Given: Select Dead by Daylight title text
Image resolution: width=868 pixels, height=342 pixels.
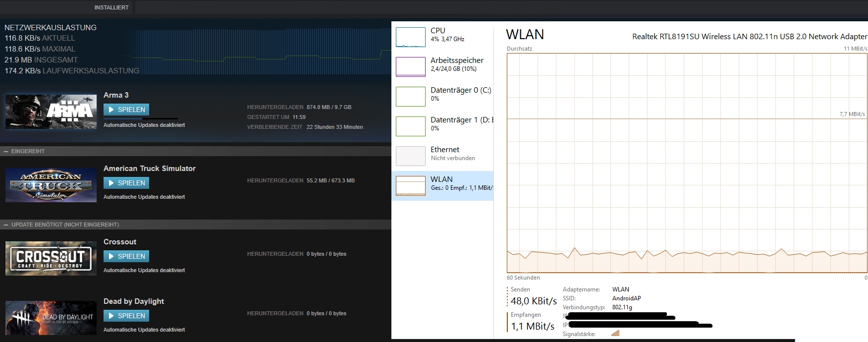Looking at the screenshot, I should [x=134, y=301].
